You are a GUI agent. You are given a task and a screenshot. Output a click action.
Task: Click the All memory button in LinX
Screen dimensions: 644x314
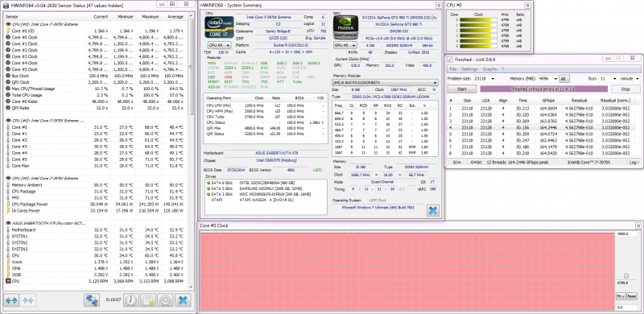tap(564, 79)
